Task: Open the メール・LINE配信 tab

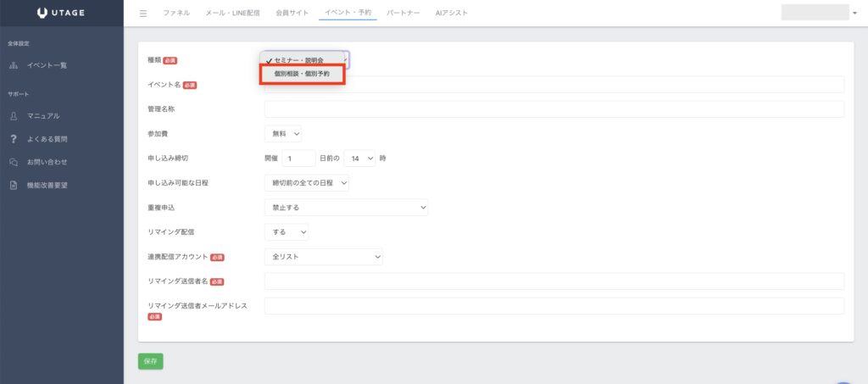Action: tap(232, 13)
